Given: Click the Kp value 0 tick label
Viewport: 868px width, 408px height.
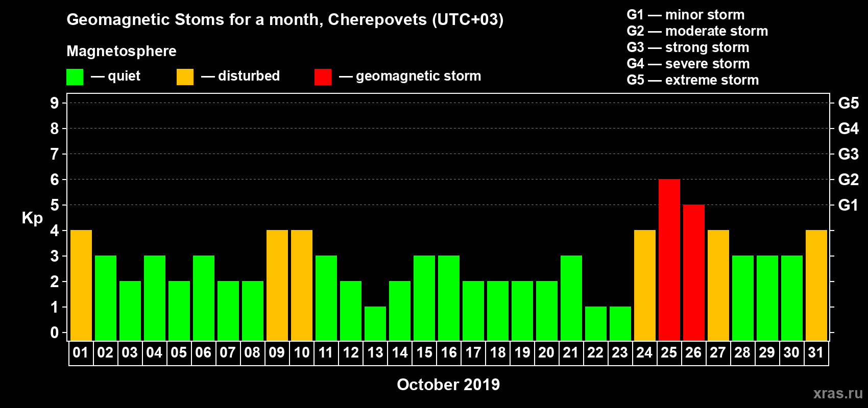Looking at the screenshot, I should point(55,333).
